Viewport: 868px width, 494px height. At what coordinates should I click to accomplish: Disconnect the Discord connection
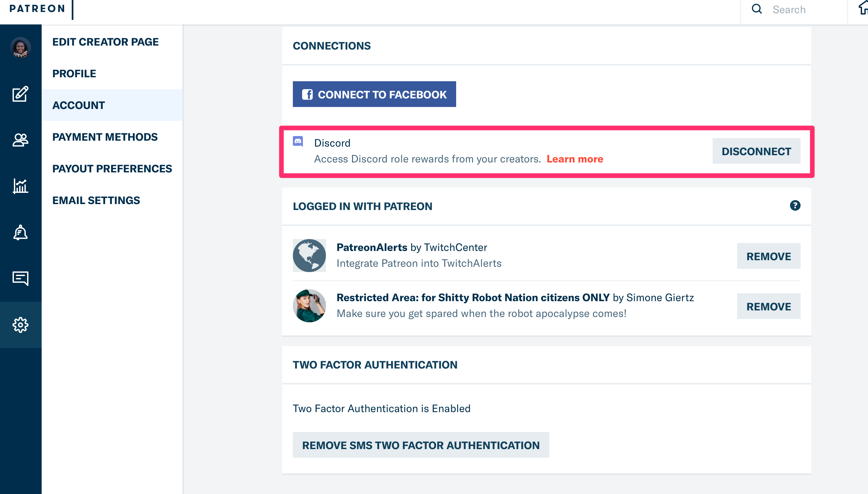coord(756,151)
